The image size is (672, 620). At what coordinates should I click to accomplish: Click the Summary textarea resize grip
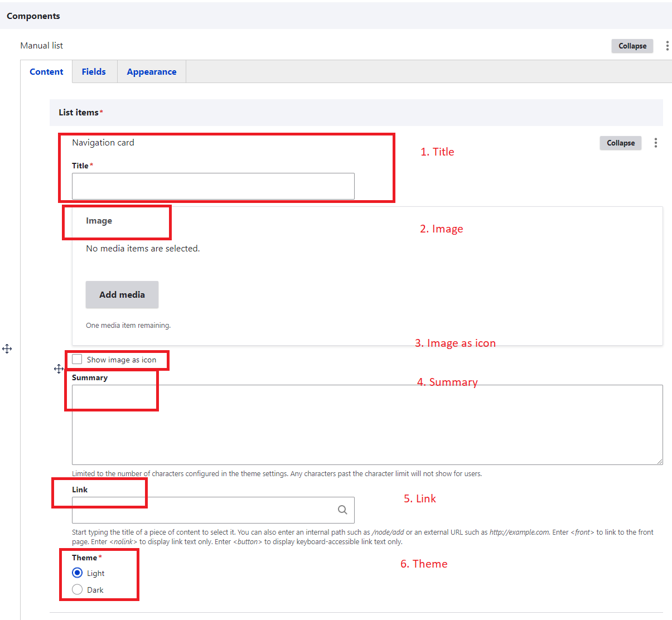tap(659, 461)
